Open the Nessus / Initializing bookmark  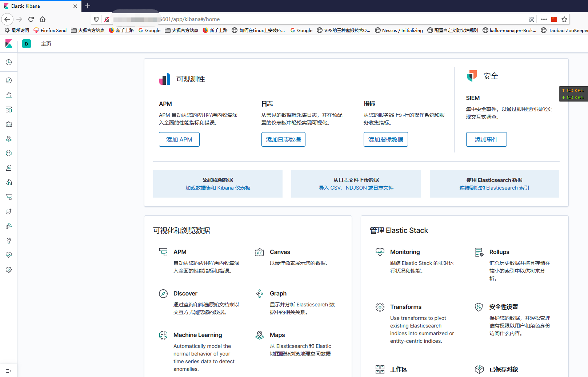[x=399, y=31]
